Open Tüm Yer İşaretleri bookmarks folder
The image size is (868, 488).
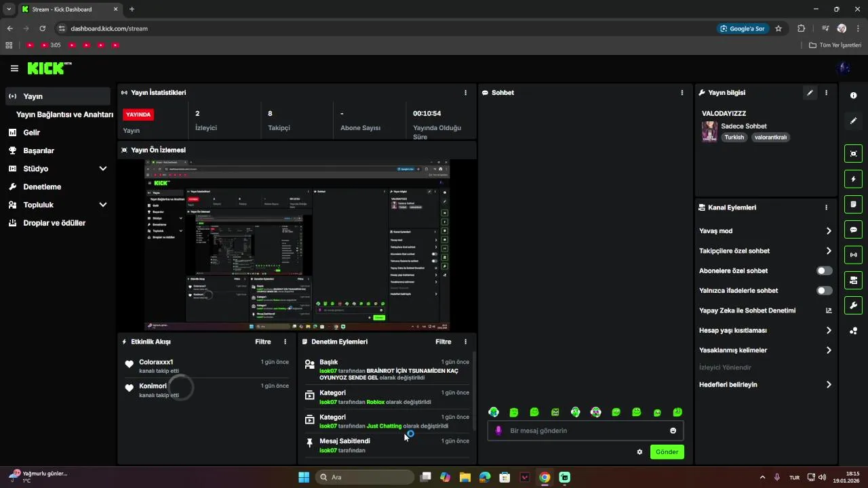point(835,45)
